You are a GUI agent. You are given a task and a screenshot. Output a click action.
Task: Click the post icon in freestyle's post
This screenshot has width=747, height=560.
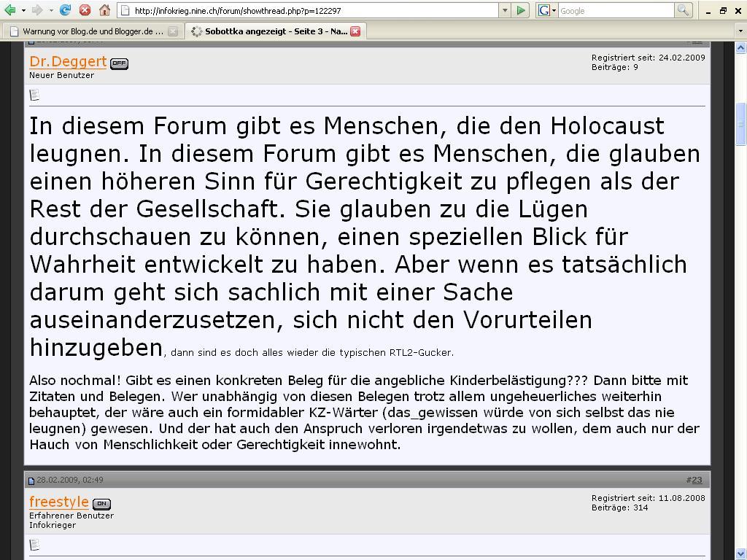34,545
